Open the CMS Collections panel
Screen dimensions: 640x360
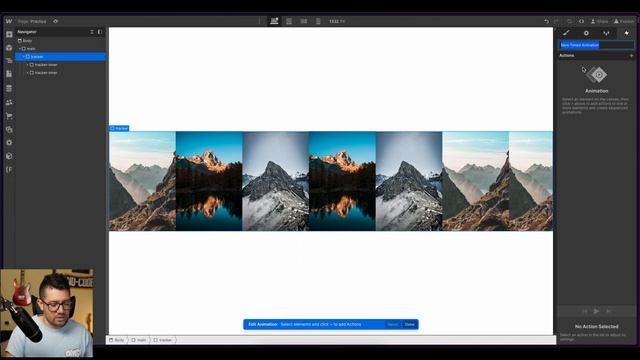[9, 89]
